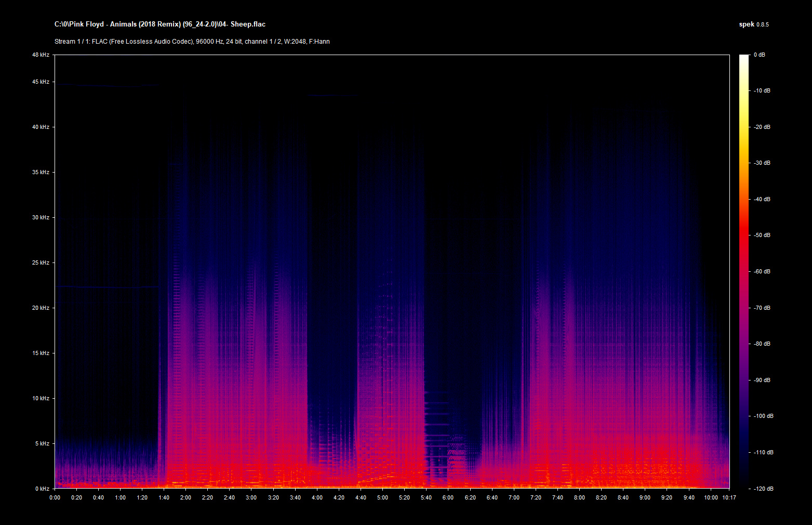This screenshot has height=525, width=812.
Task: Click the spek 0.8.5 version label
Action: click(x=753, y=24)
